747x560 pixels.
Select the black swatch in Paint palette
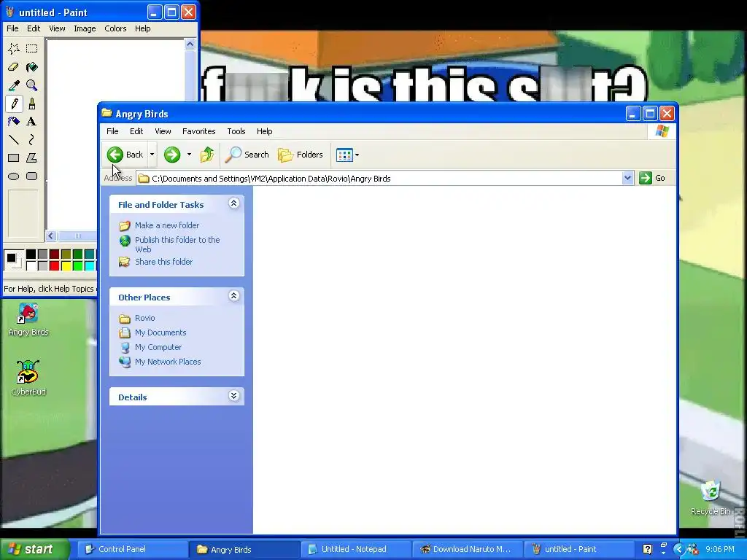[x=31, y=254]
